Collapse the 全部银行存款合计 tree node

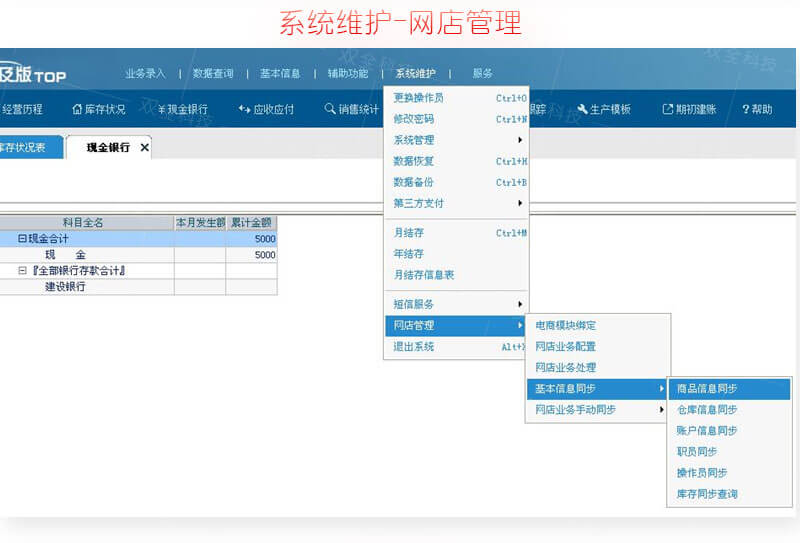tap(22, 270)
